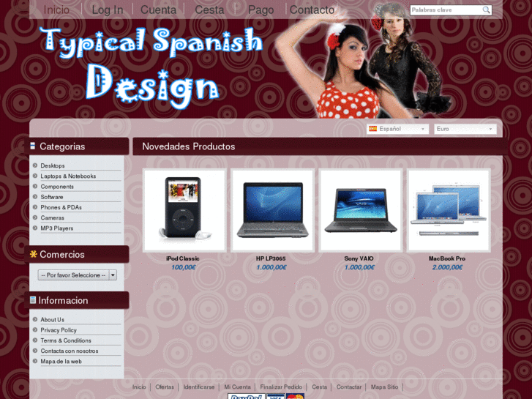Click footer Inicio link

[x=139, y=387]
